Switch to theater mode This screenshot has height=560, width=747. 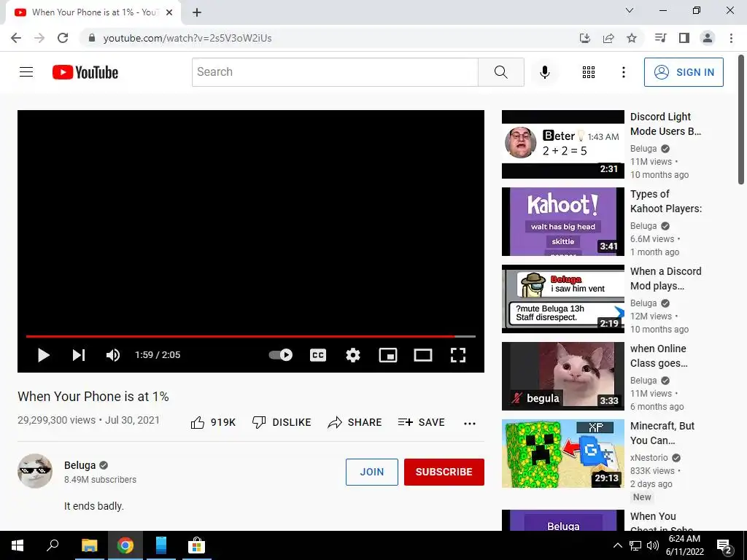[423, 355]
